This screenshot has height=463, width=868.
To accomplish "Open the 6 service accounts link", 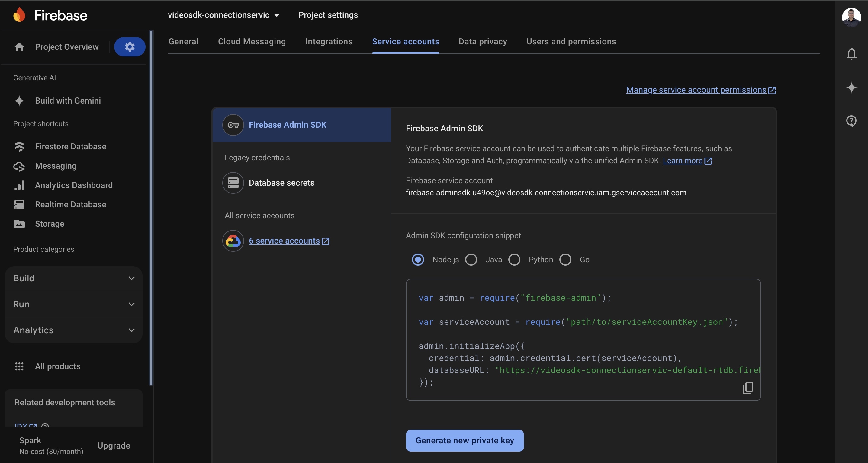I will click(x=284, y=241).
